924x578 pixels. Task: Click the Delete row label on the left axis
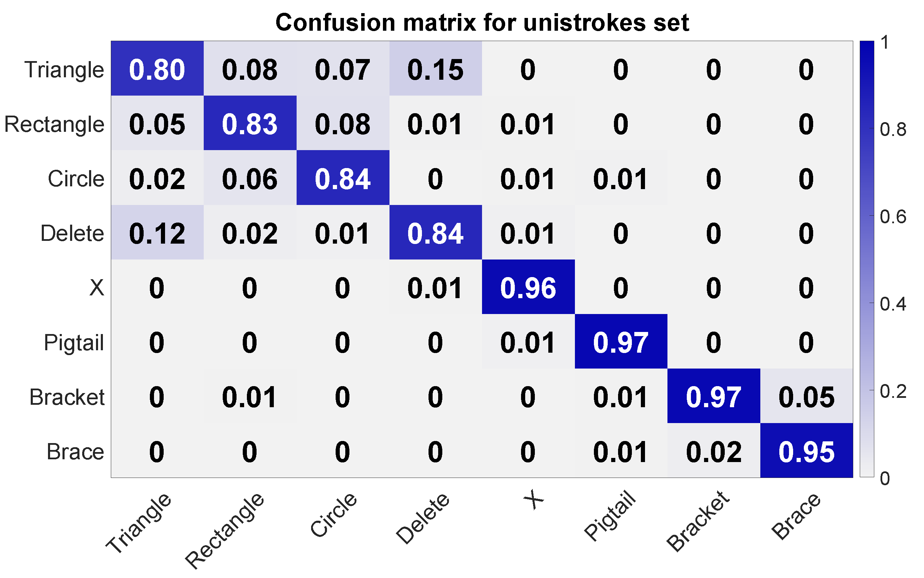[x=72, y=233]
